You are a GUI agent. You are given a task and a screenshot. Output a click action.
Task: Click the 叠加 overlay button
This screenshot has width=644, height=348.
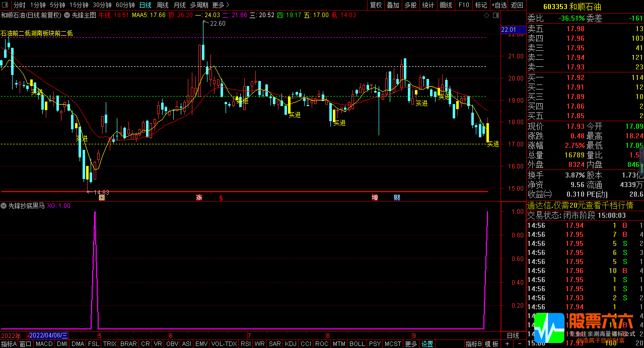coord(393,5)
